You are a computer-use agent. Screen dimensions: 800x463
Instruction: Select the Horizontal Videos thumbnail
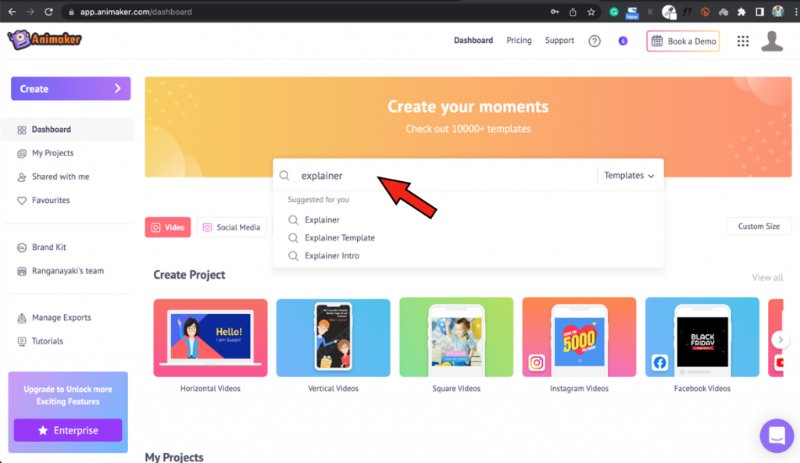(x=210, y=338)
